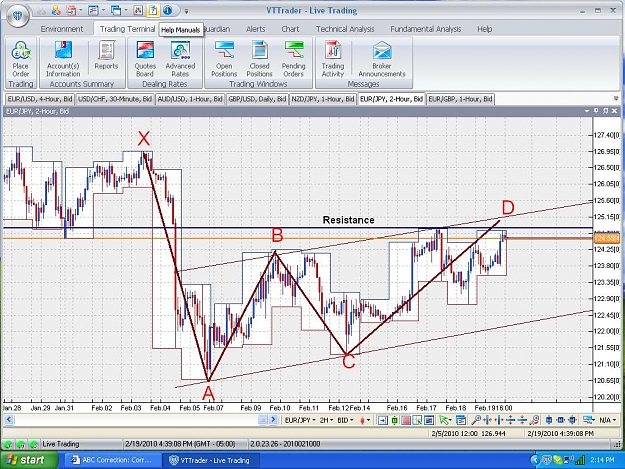Open the Trading Activity messages
Image resolution: width=625 pixels, height=469 pixels.
coord(333,59)
